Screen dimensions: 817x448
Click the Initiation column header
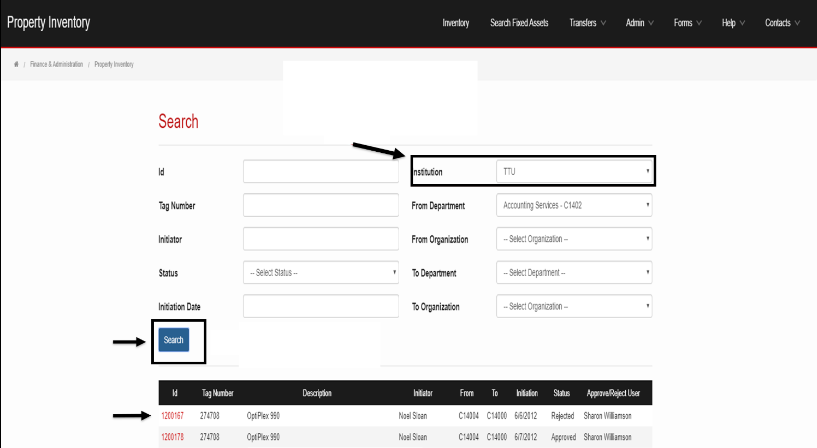click(527, 393)
